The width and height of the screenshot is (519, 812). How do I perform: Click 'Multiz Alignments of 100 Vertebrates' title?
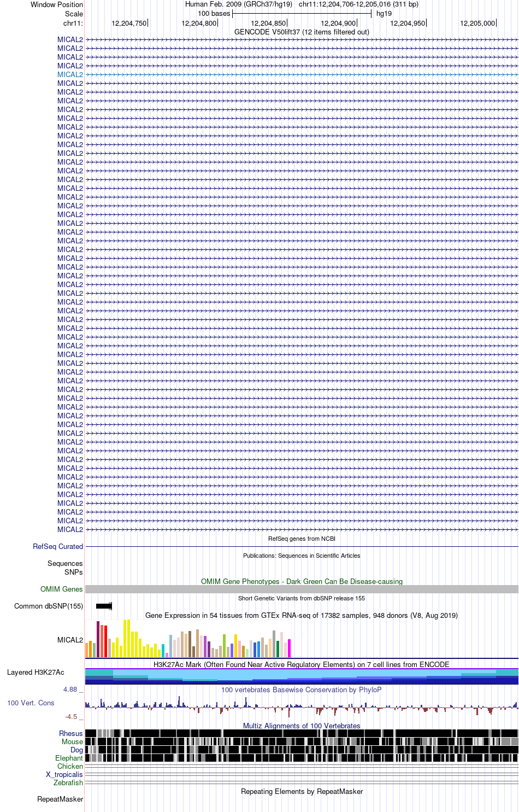point(302,726)
